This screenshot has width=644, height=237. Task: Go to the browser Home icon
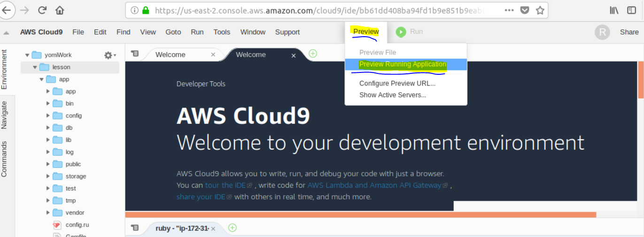(60, 10)
